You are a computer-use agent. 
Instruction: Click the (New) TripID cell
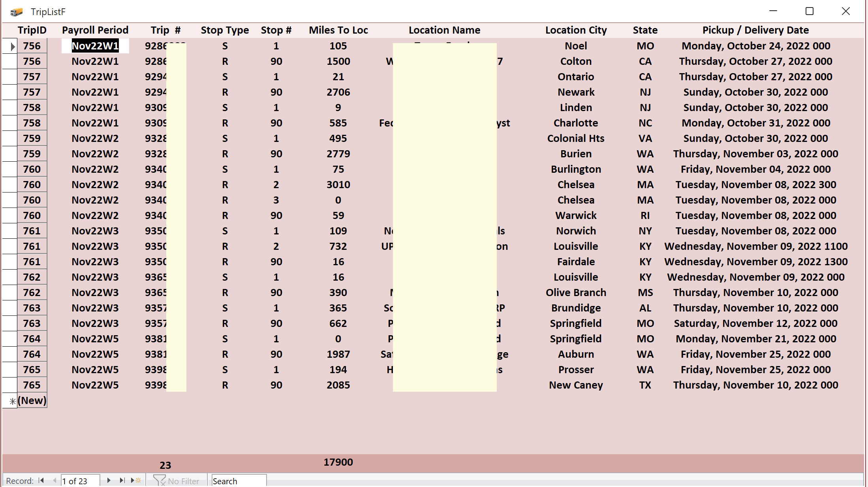pyautogui.click(x=32, y=401)
